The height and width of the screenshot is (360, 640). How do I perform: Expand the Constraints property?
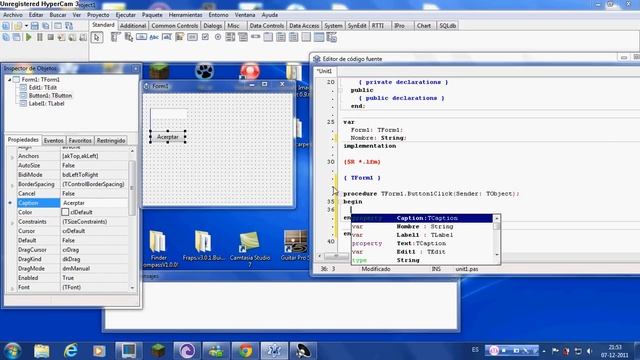point(12,222)
